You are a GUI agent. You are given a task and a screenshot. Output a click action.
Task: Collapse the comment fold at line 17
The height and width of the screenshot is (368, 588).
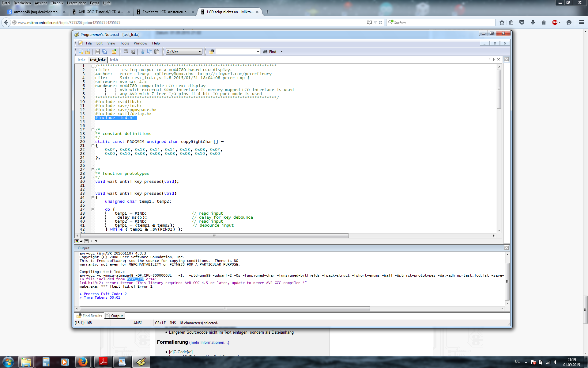click(x=93, y=130)
